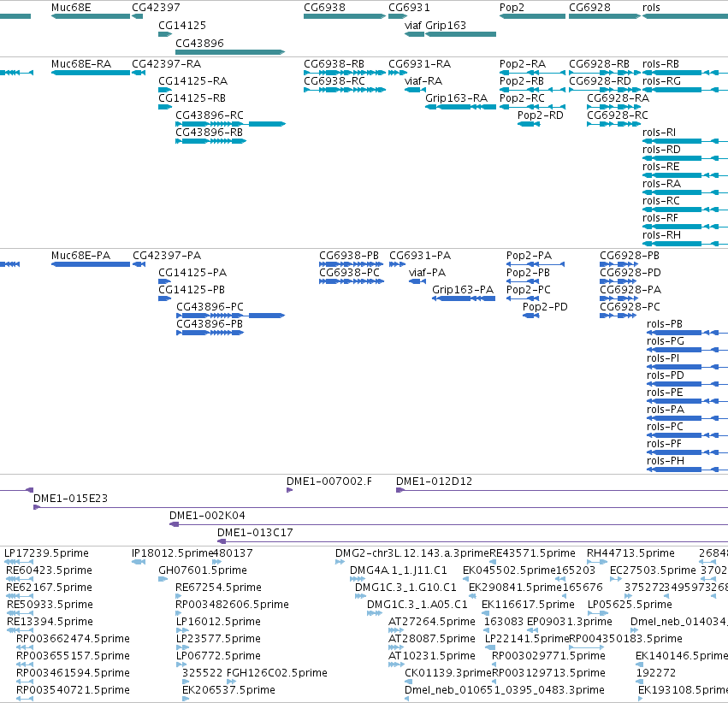This screenshot has height=703, width=728.
Task: Open the CG42397-RA transcript label
Action: tap(167, 63)
